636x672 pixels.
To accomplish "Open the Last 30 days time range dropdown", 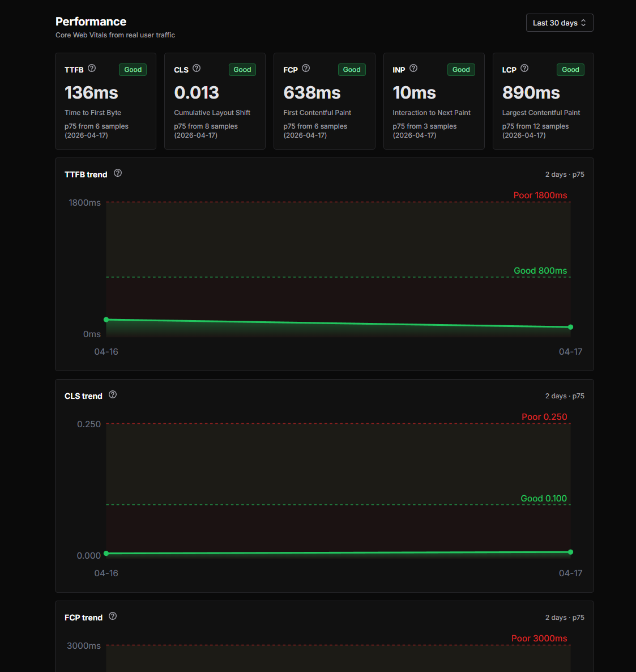I will (x=560, y=23).
